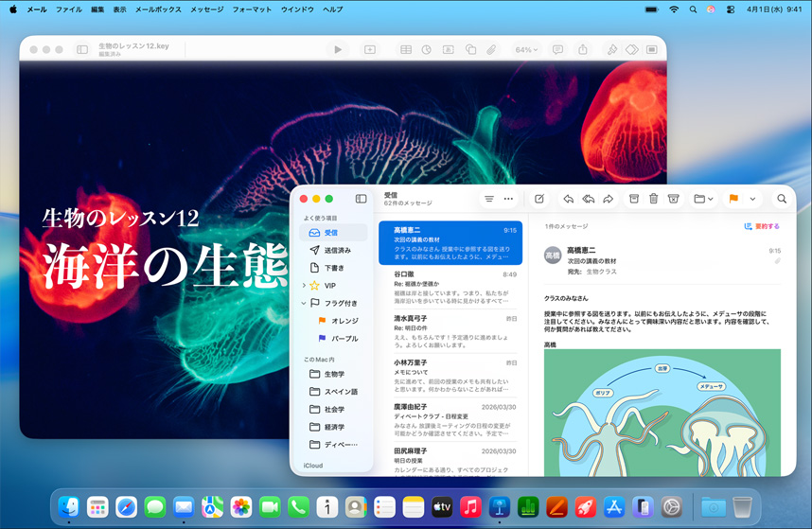Screen dimensions: 812x529
Task: Delete the message with trash icon
Action: click(x=653, y=199)
